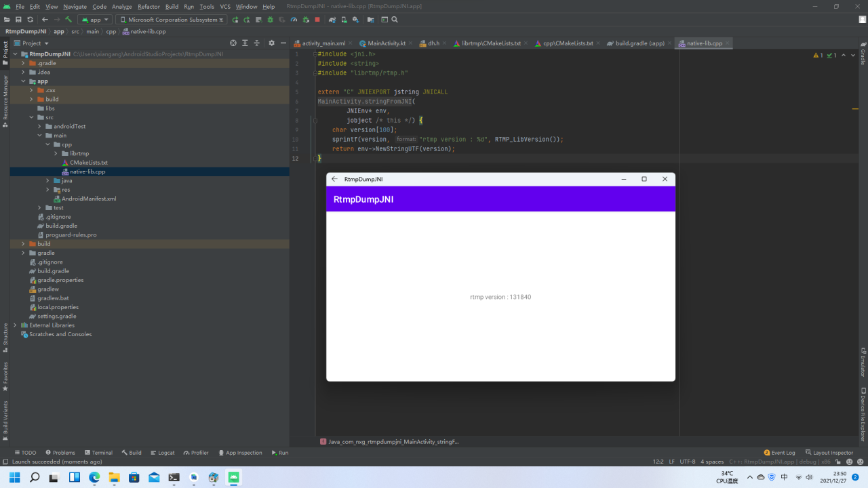The image size is (868, 488).
Task: Click the Collapse All icon in Project panel
Action: 256,43
